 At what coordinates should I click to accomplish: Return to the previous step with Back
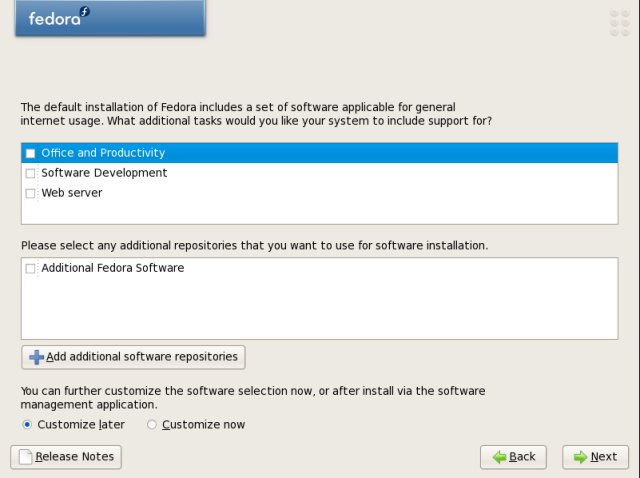click(513, 457)
